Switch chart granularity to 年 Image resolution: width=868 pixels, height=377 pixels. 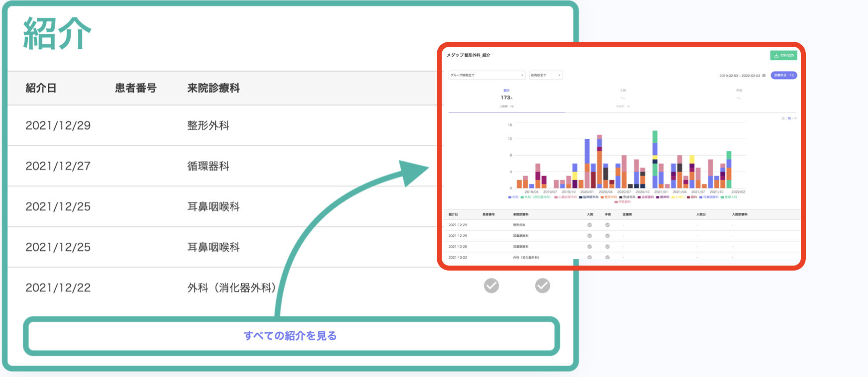(796, 118)
